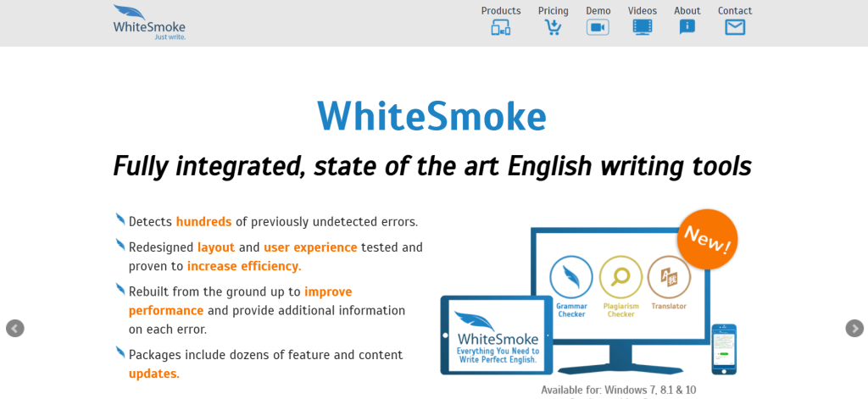This screenshot has width=868, height=399.
Task: Click the 'Fully integrated' tagline text
Action: tap(431, 165)
